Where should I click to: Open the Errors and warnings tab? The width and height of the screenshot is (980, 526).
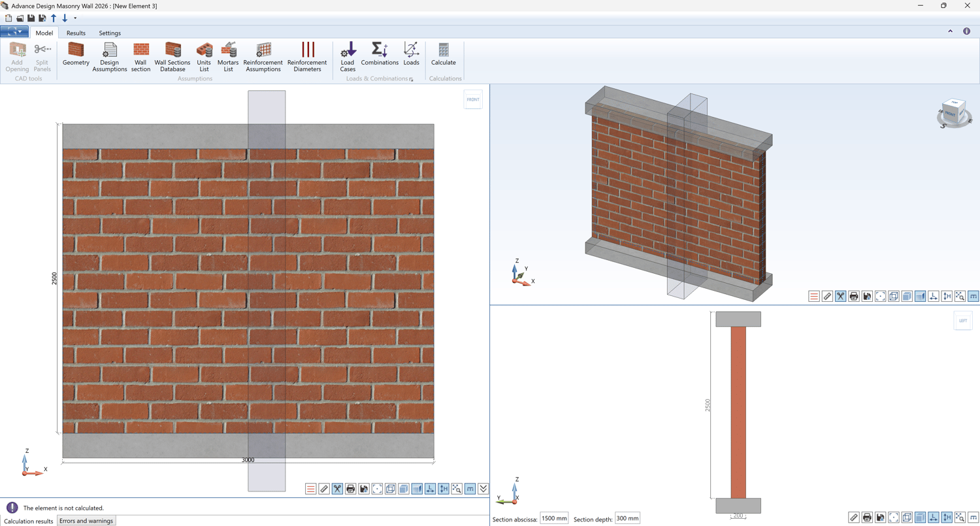click(x=86, y=521)
